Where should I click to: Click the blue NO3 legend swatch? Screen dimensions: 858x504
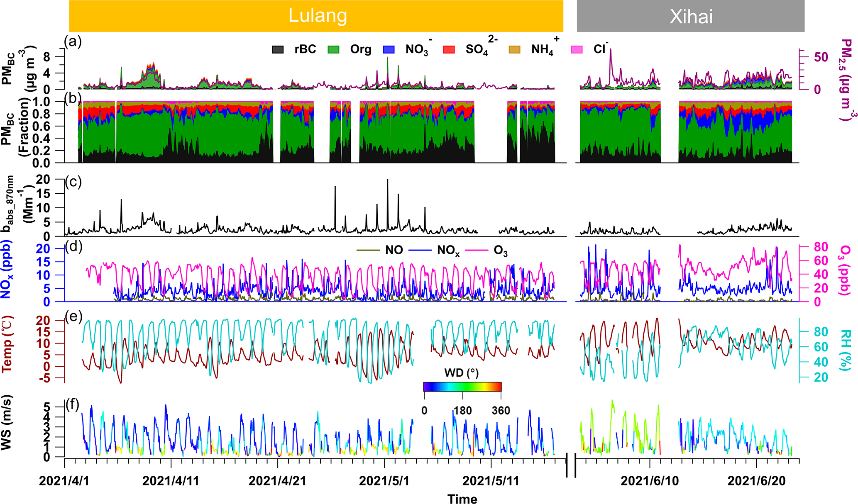[389, 49]
